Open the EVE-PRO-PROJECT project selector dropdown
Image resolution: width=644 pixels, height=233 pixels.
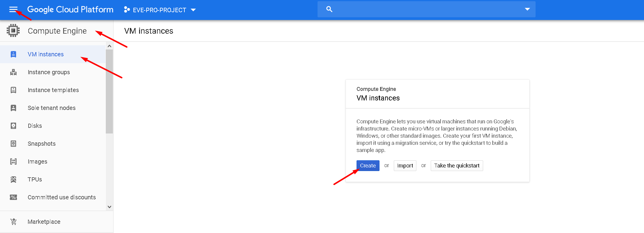pos(160,10)
